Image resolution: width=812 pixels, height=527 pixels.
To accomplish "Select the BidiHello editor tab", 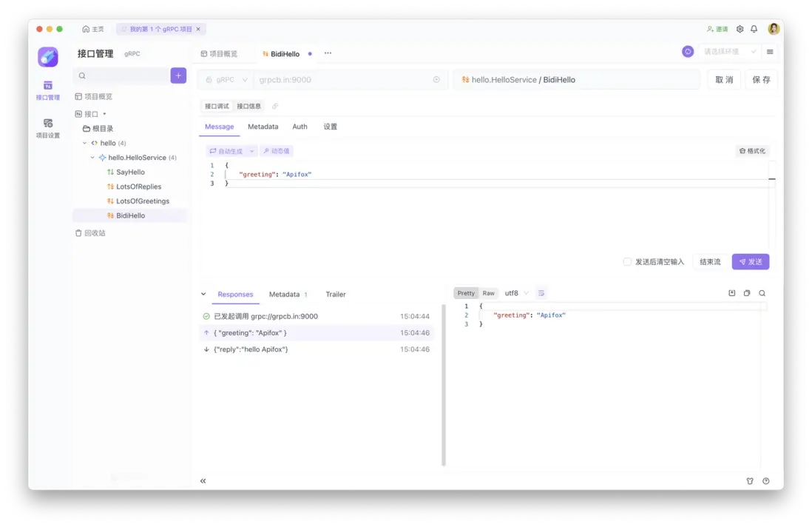I will 281,54.
